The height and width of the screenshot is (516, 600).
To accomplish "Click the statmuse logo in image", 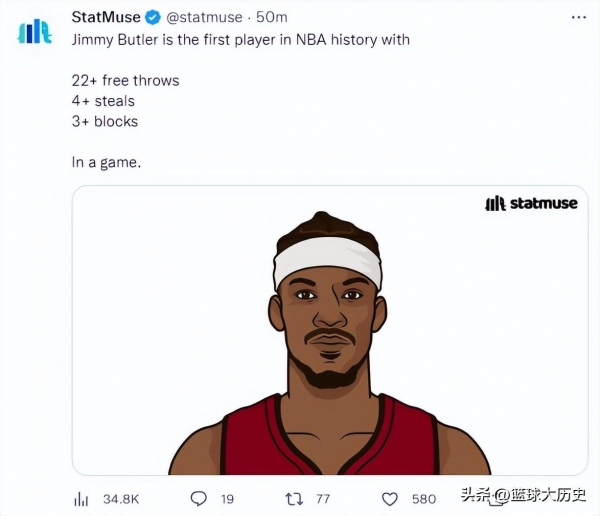I will pos(531,203).
